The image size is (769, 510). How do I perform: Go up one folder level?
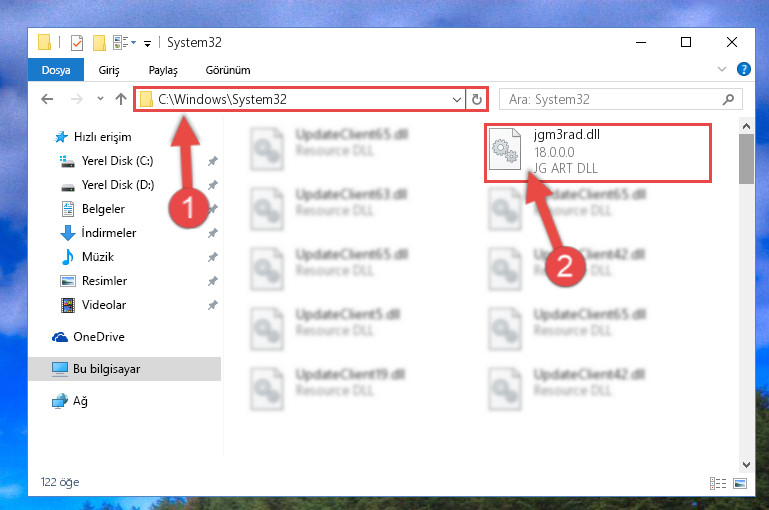(x=121, y=99)
